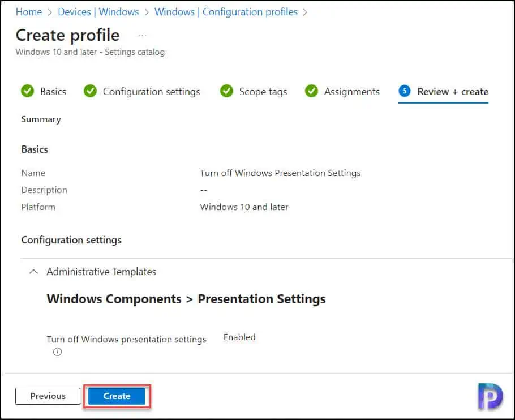
Task: Click the Name field label
Action: click(33, 173)
